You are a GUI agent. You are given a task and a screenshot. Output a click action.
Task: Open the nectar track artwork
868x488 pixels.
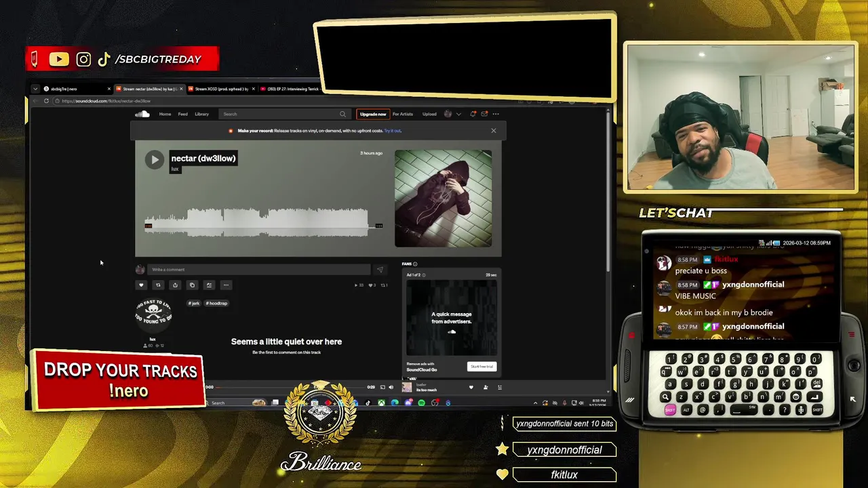click(x=443, y=199)
